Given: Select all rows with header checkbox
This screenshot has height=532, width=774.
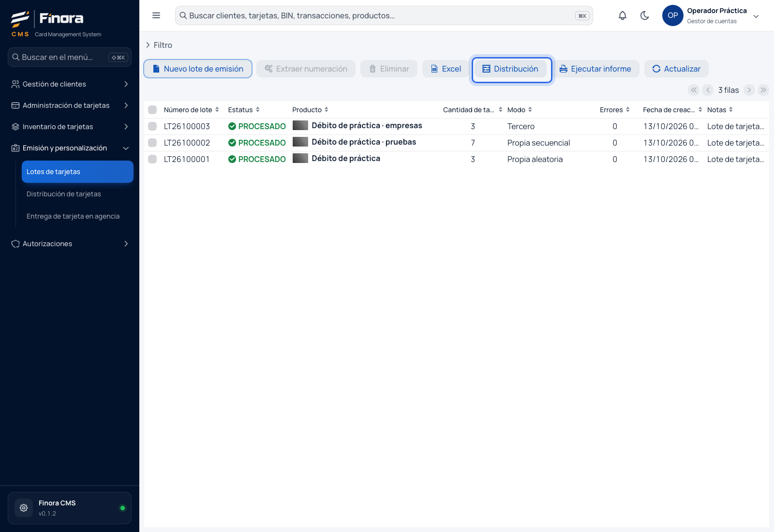Looking at the screenshot, I should pyautogui.click(x=152, y=110).
